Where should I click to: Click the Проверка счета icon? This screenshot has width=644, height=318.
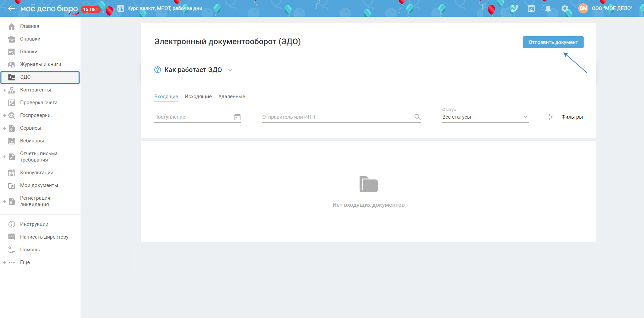tap(12, 103)
